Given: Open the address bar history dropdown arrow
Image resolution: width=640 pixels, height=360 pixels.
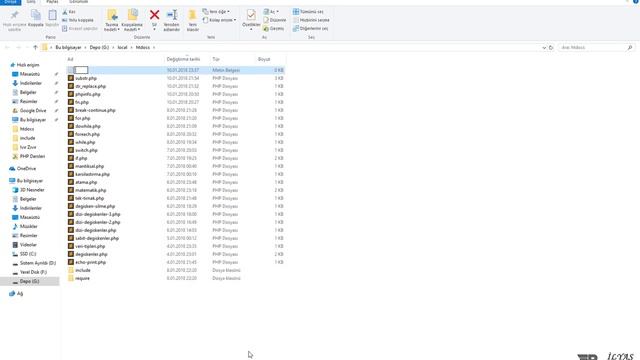Looking at the screenshot, I should 544,48.
